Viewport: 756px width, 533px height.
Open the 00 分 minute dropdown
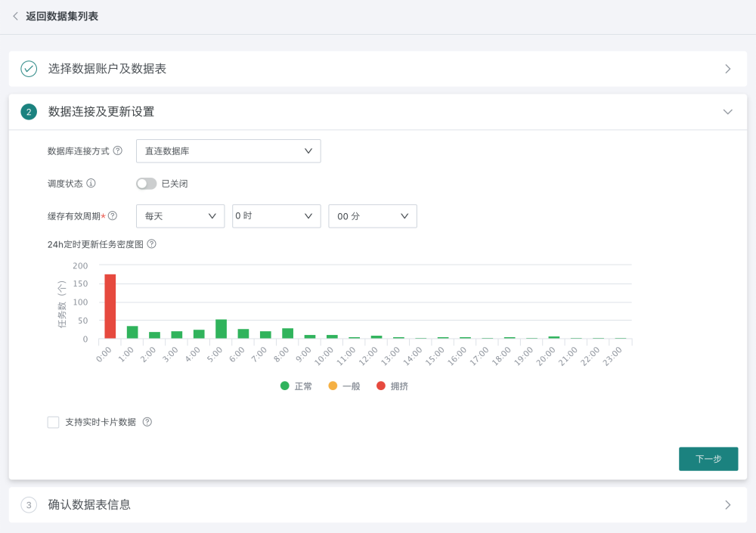coord(373,216)
